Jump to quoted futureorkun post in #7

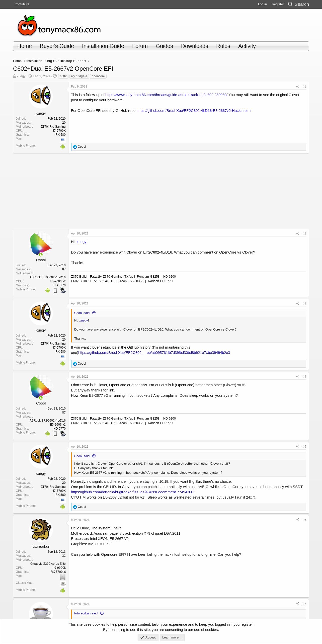coord(102,613)
